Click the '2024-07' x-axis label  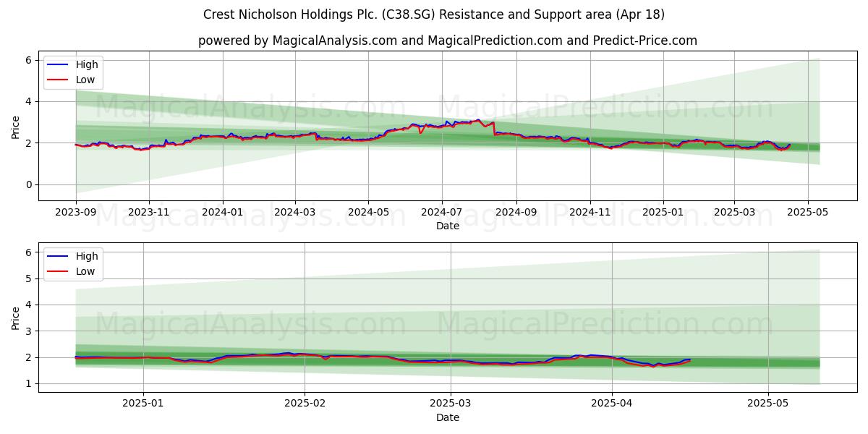coord(441,213)
